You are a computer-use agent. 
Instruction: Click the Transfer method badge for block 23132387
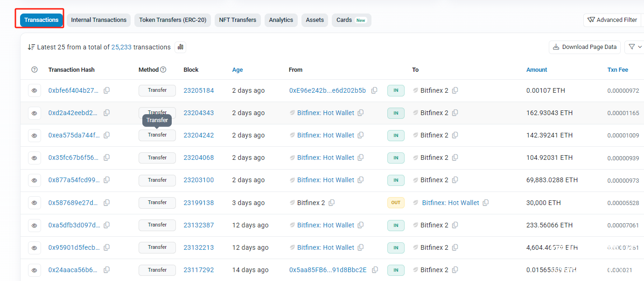click(157, 225)
